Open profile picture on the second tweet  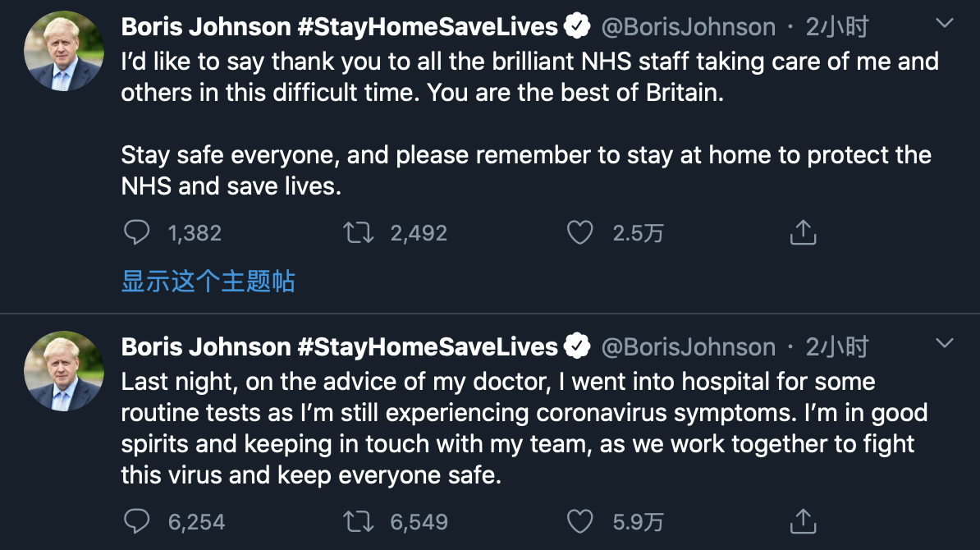pos(65,370)
